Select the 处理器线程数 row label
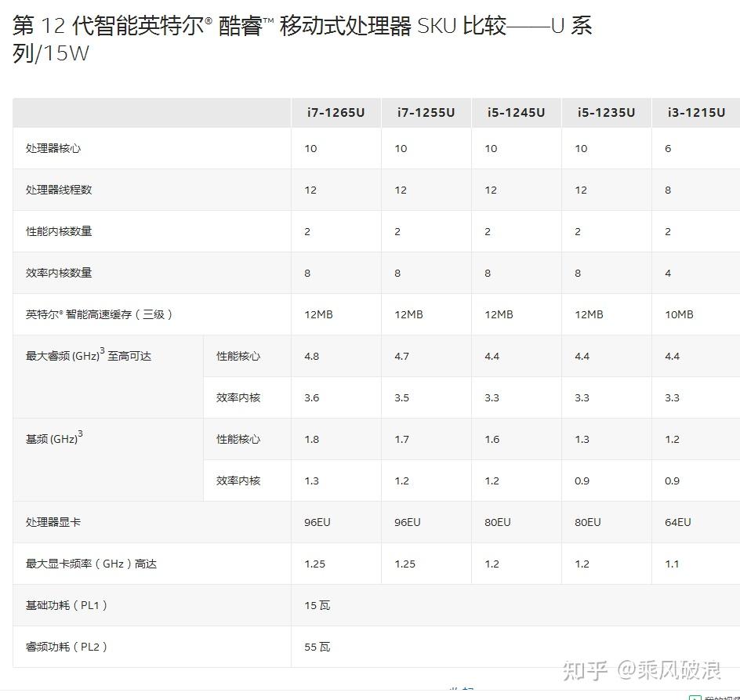 pos(59,190)
